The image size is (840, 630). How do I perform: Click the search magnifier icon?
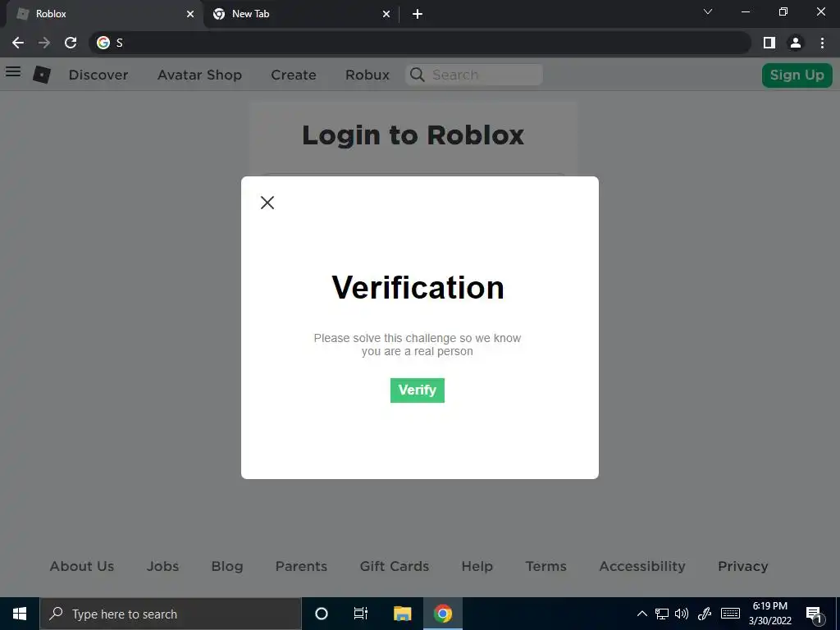pos(418,75)
